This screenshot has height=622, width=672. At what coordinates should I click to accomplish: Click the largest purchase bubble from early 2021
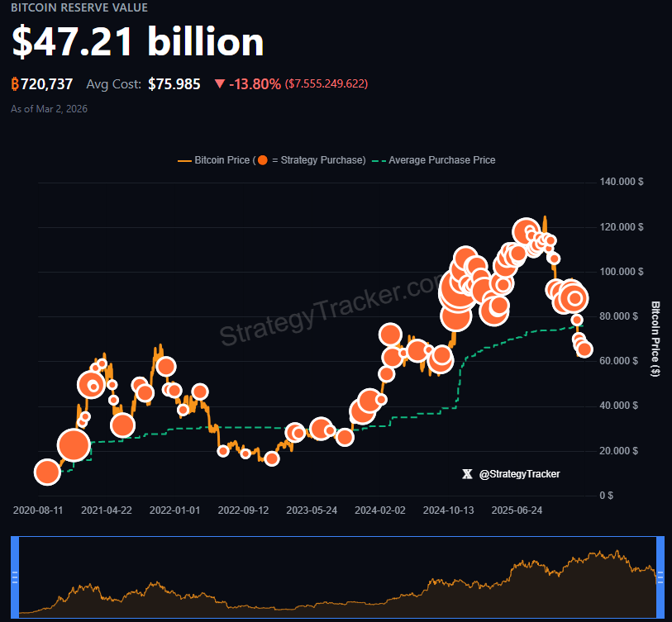tap(74, 444)
